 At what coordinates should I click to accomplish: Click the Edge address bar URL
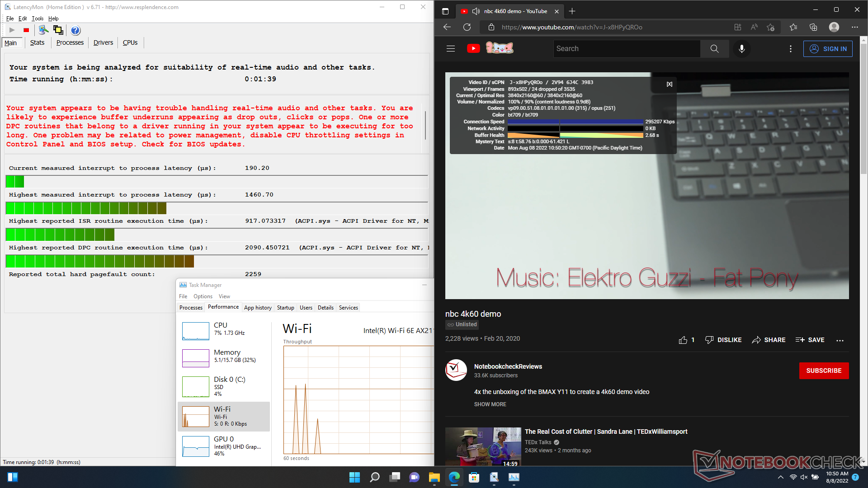tap(572, 27)
